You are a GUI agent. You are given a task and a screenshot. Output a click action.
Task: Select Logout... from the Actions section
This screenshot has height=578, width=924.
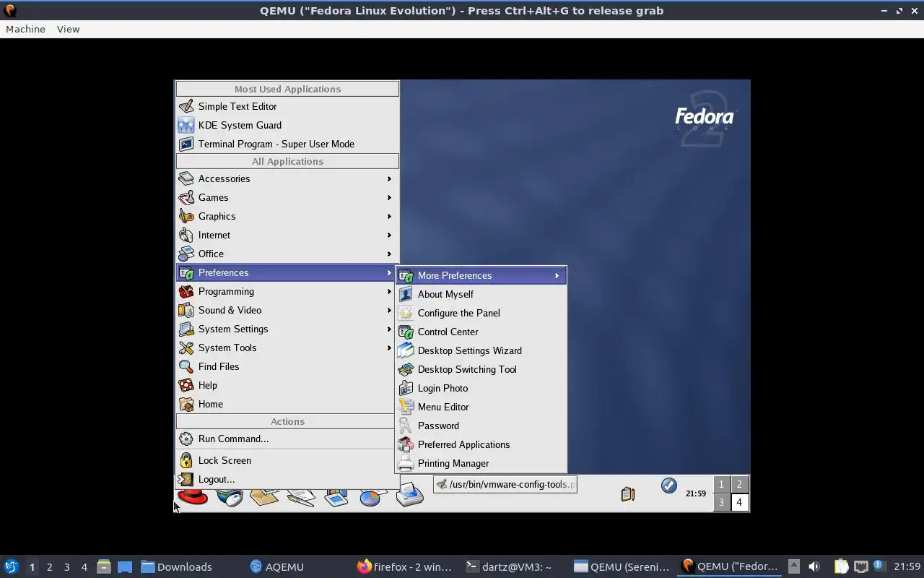tap(287, 479)
